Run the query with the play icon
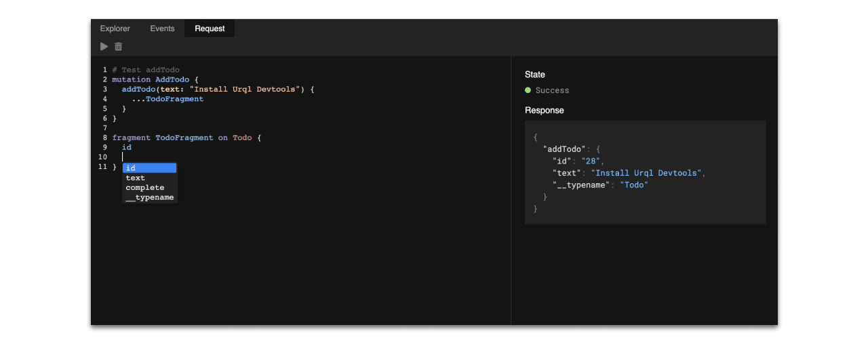Screen dimensions: 868x344 pos(104,47)
